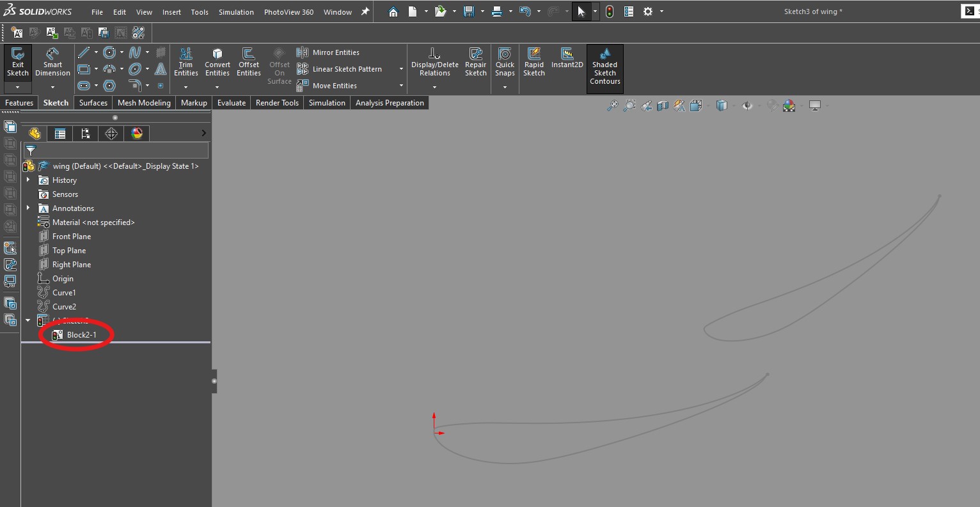Click Mirror Entities
The height and width of the screenshot is (507, 980).
(x=328, y=52)
